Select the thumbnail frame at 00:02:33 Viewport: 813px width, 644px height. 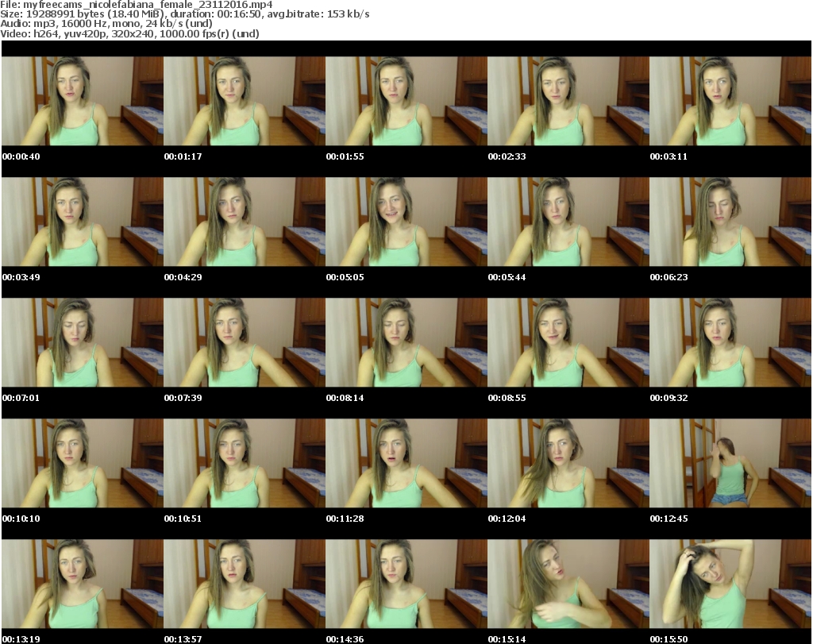pos(568,101)
